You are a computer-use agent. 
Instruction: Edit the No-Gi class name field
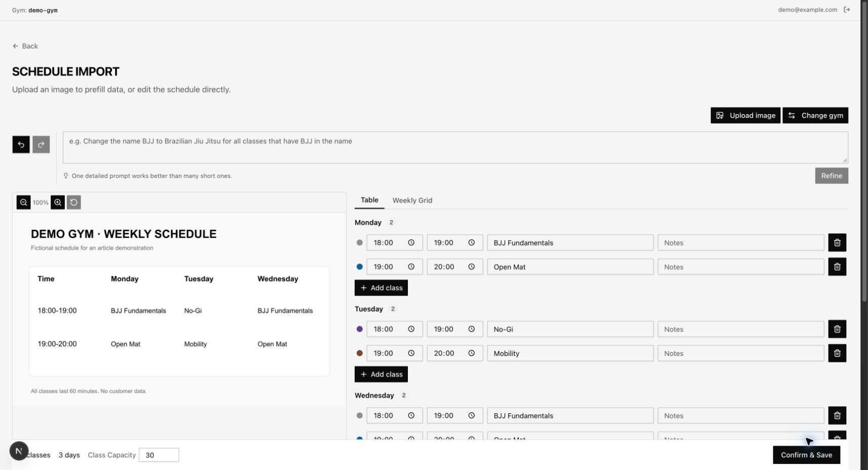(x=570, y=329)
